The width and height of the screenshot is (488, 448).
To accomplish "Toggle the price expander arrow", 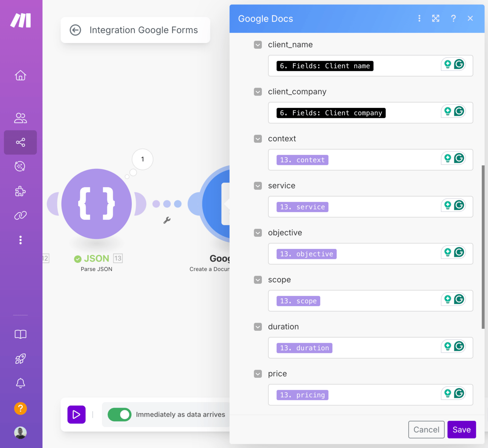I will 258,374.
